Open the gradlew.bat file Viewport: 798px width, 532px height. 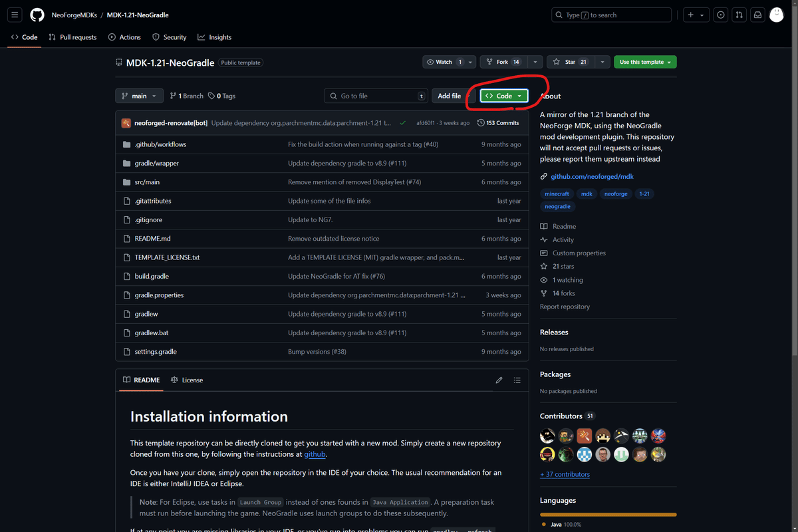[151, 332]
